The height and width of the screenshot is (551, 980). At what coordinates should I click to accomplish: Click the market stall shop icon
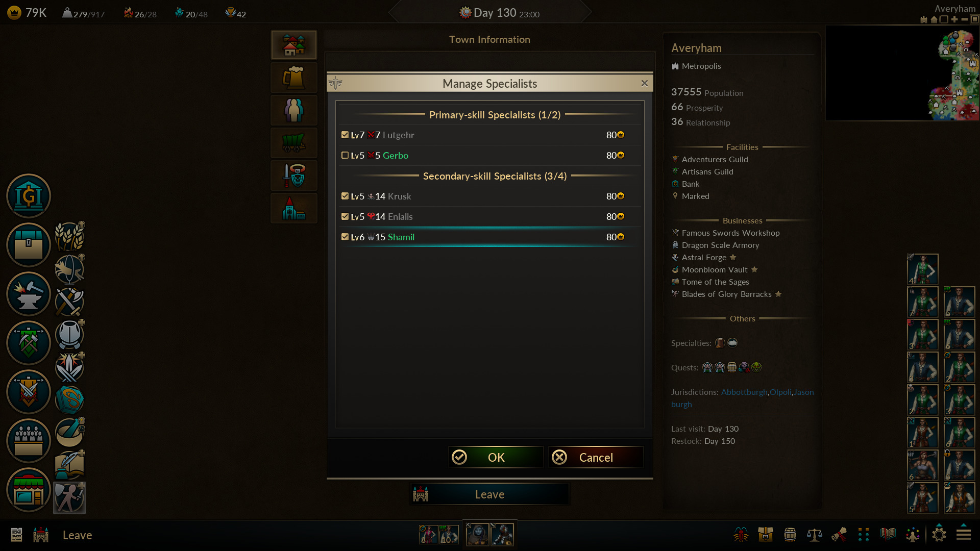point(29,490)
